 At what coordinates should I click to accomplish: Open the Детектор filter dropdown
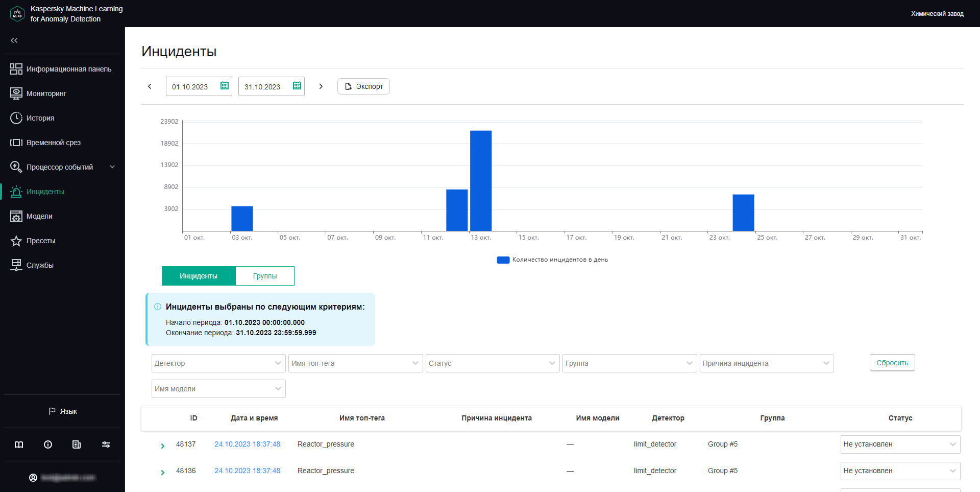coord(218,363)
